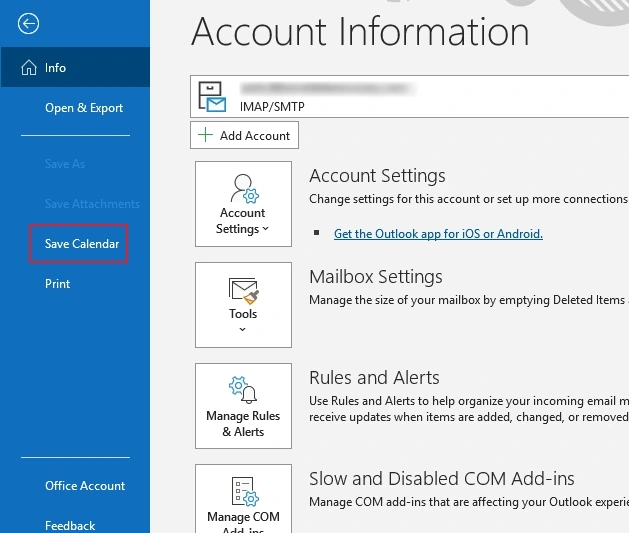The height and width of the screenshot is (533, 629).
Task: Choose Print from the left sidebar
Action: (58, 284)
